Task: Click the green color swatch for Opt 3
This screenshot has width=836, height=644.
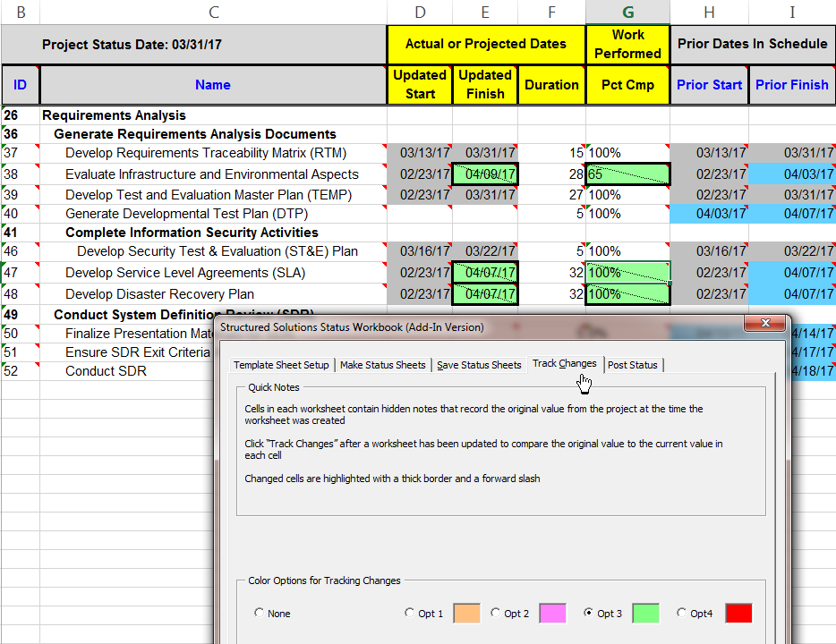Action: [x=645, y=613]
